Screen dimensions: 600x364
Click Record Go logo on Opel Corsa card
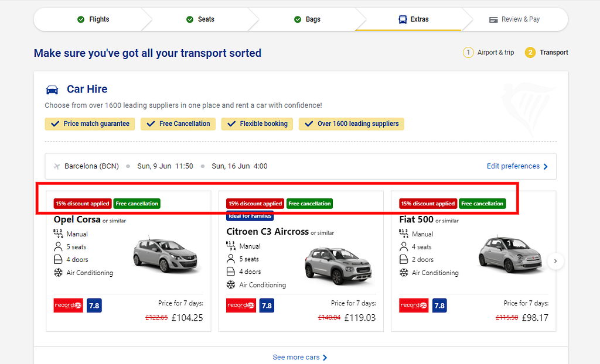pyautogui.click(x=68, y=305)
